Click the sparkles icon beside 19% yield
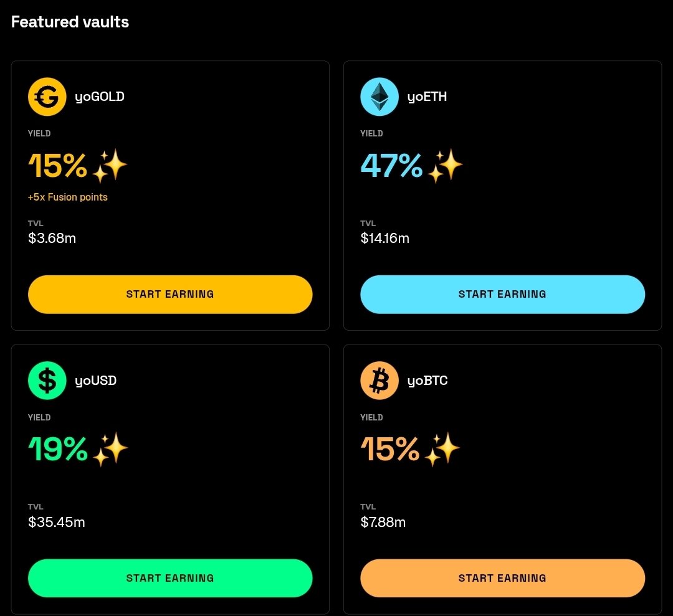The height and width of the screenshot is (616, 673). point(110,450)
